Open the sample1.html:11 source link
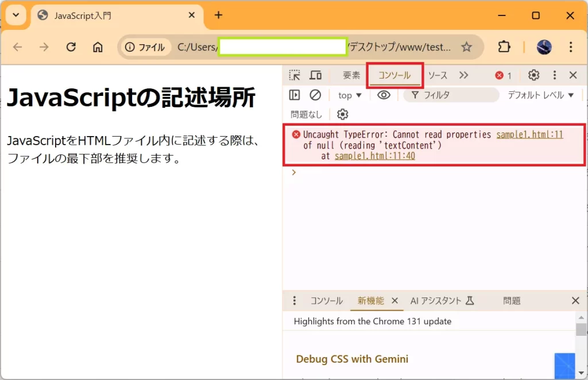This screenshot has width=588, height=380. (x=529, y=135)
